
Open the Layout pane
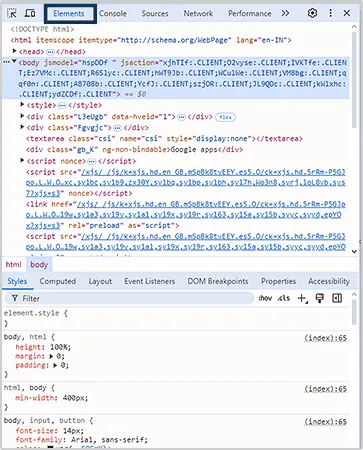tap(100, 281)
